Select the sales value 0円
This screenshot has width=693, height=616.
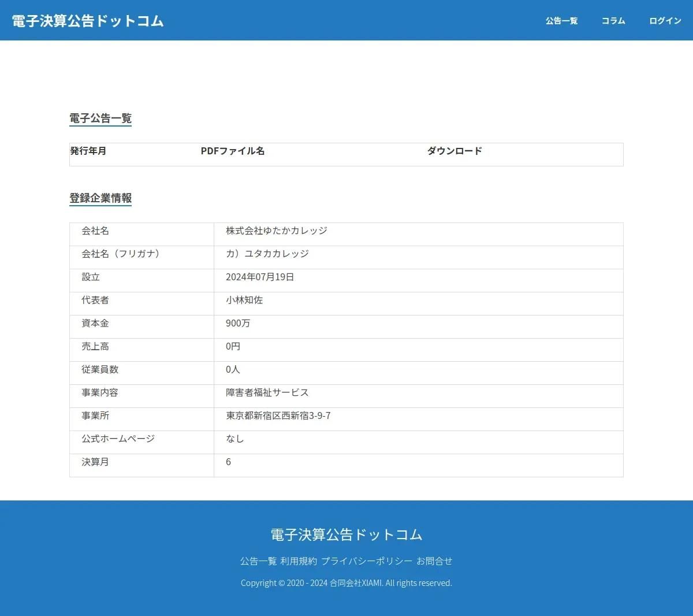tap(233, 346)
